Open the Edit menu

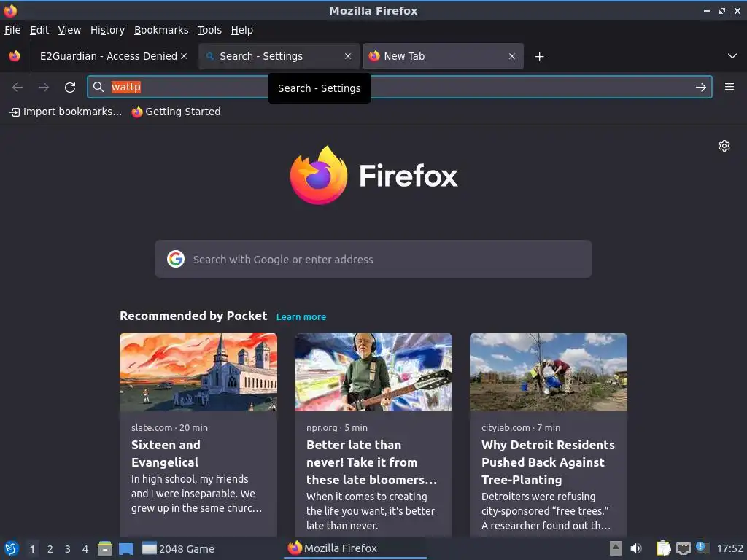pos(39,30)
